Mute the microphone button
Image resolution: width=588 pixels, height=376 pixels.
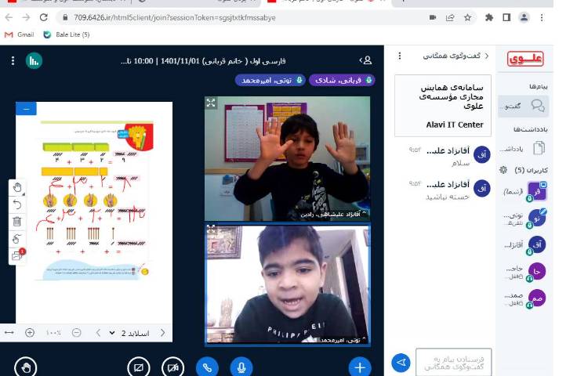241,367
